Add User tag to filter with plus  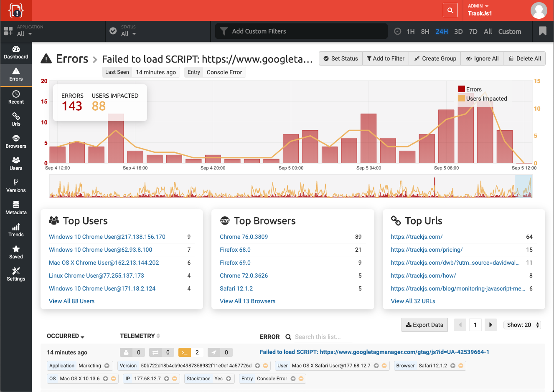point(376,366)
